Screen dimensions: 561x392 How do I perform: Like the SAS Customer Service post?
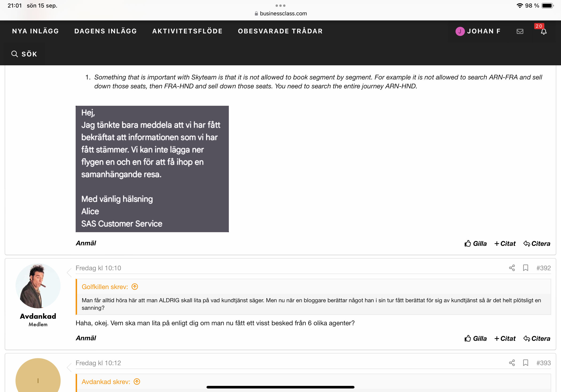[x=475, y=243]
